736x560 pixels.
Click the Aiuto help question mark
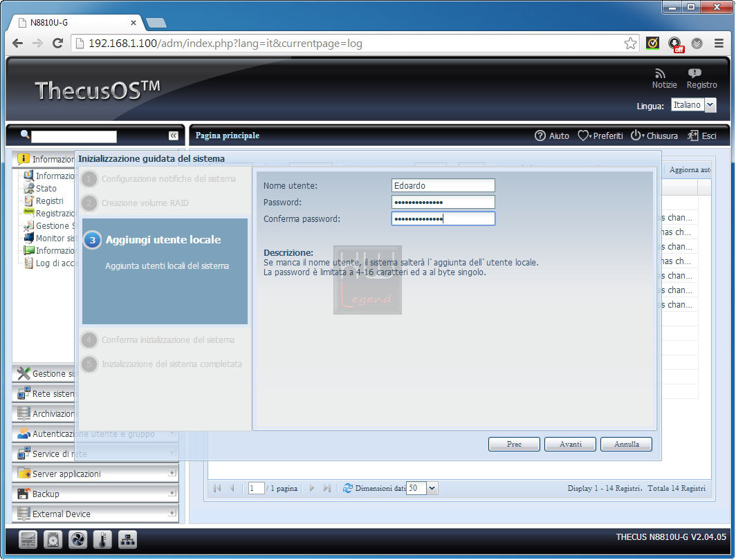click(x=540, y=136)
